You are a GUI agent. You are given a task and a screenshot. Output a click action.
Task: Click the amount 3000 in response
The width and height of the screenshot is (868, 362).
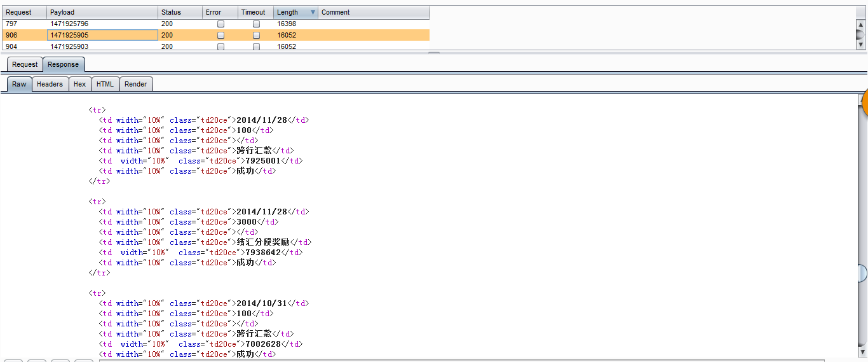click(x=247, y=222)
